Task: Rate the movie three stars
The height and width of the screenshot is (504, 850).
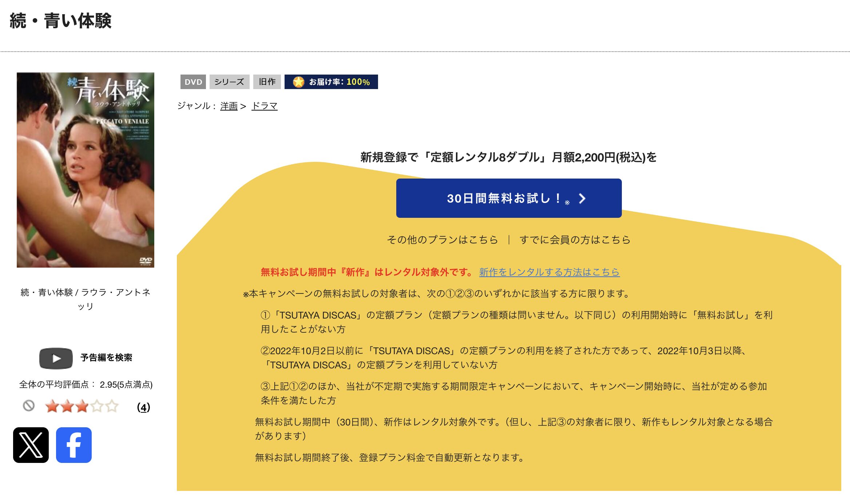Action: tap(82, 406)
